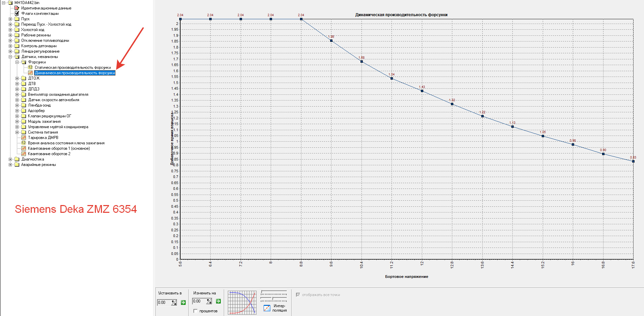Image resolution: width=644 pixels, height=316 pixels.
Task: Expand the ДТВ node
Action: click(17, 84)
